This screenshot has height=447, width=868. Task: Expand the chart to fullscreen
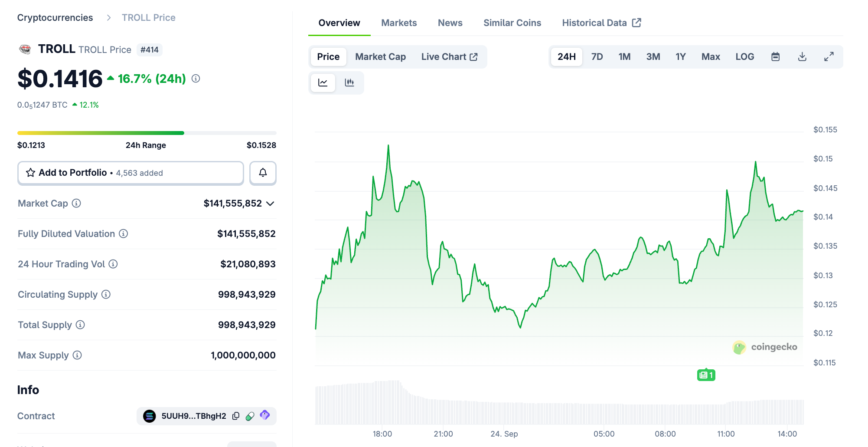(x=829, y=57)
